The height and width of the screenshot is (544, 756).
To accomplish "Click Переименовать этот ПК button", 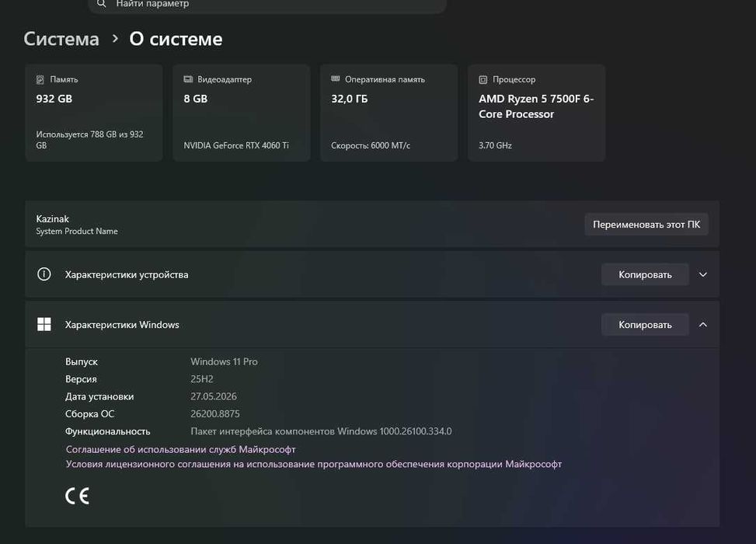I will 646,225.
